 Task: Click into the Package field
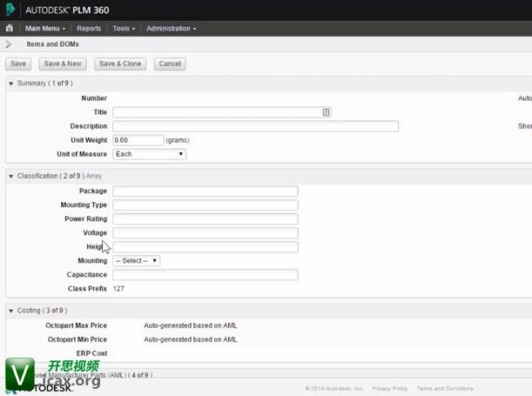pyautogui.click(x=205, y=191)
